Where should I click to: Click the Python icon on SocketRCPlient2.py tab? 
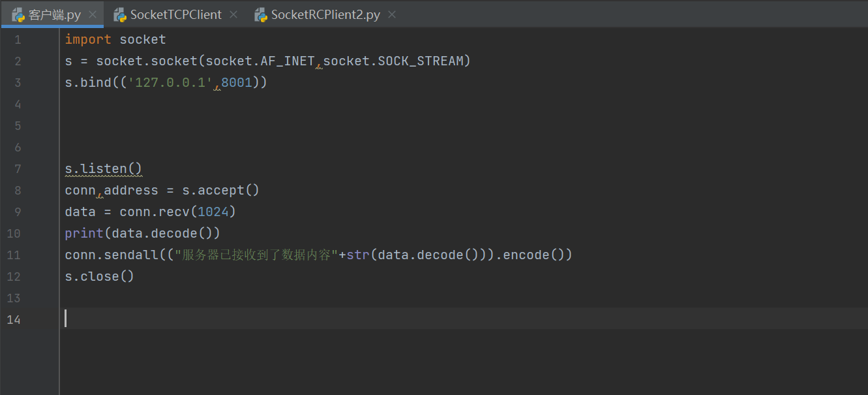point(261,14)
